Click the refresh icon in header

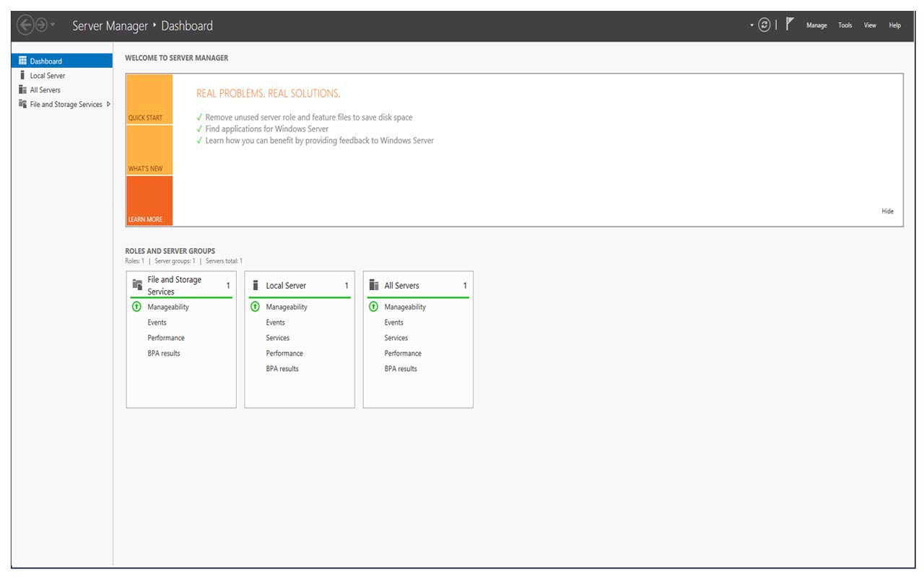click(764, 25)
